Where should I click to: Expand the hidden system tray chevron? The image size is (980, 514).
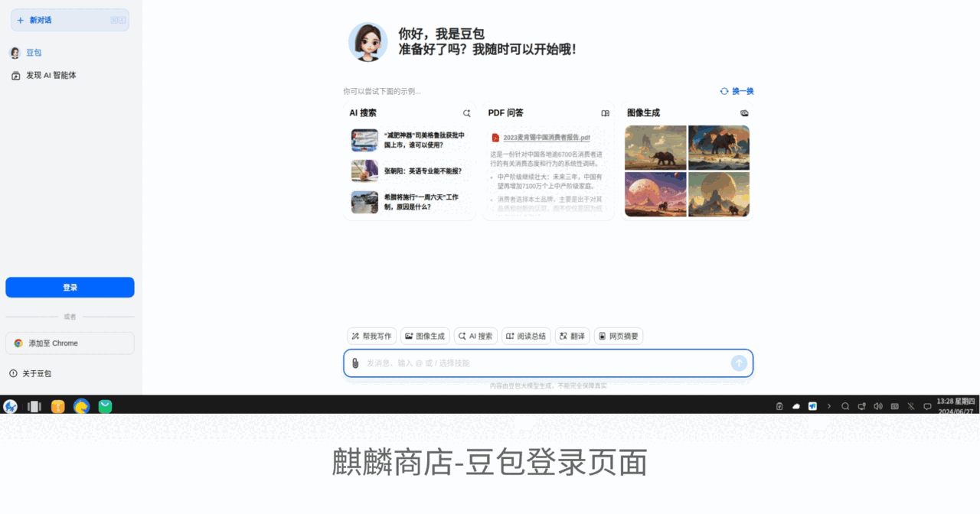828,406
